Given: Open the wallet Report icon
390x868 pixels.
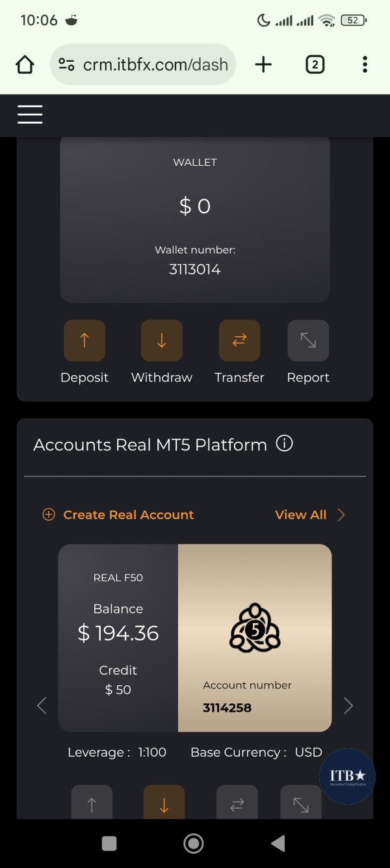Looking at the screenshot, I should [308, 340].
